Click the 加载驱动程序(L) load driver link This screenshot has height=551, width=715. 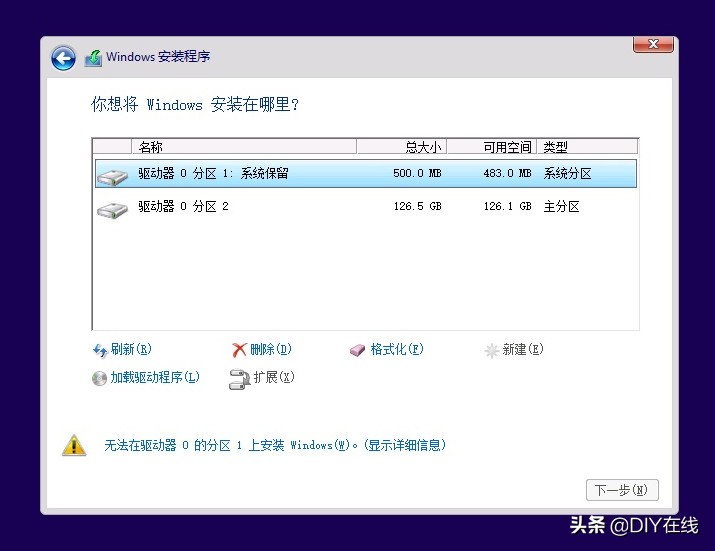[x=155, y=377]
